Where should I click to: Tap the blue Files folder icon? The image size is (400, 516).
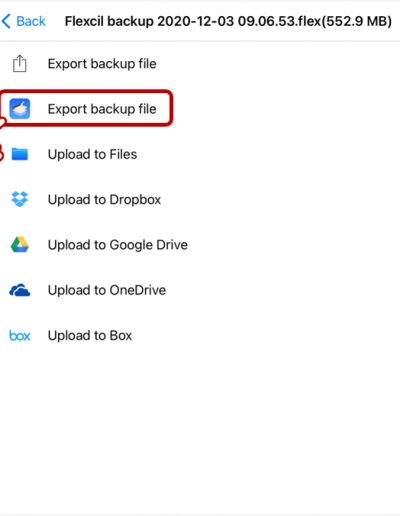click(20, 154)
